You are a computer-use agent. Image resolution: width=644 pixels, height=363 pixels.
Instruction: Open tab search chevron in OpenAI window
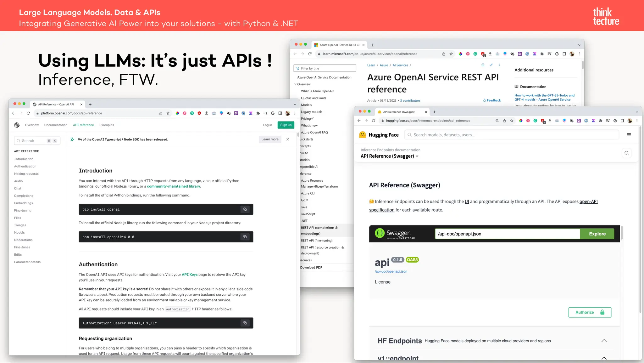coord(295,105)
